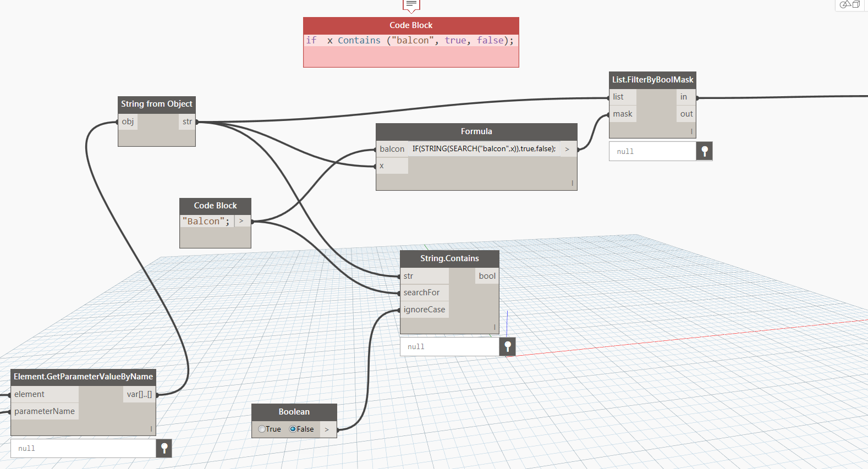Click the List.FilterByBoolMask node header
This screenshot has width=868, height=469.
(652, 80)
